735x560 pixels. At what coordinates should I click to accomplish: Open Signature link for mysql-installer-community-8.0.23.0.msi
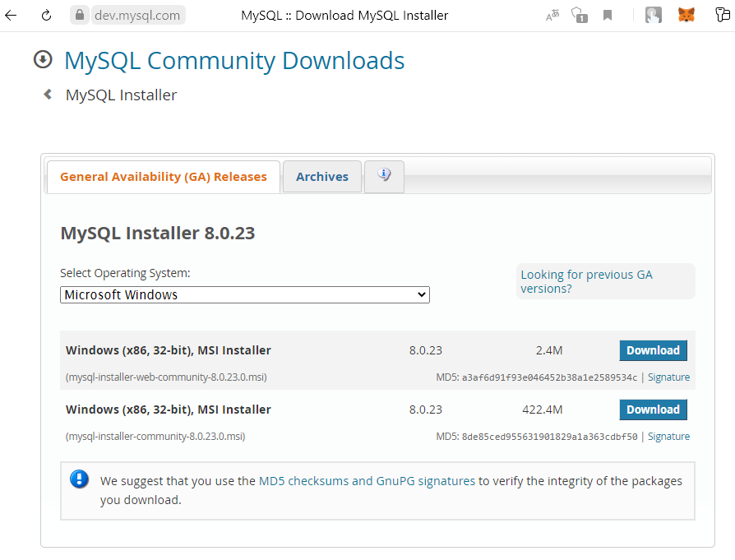pos(668,436)
